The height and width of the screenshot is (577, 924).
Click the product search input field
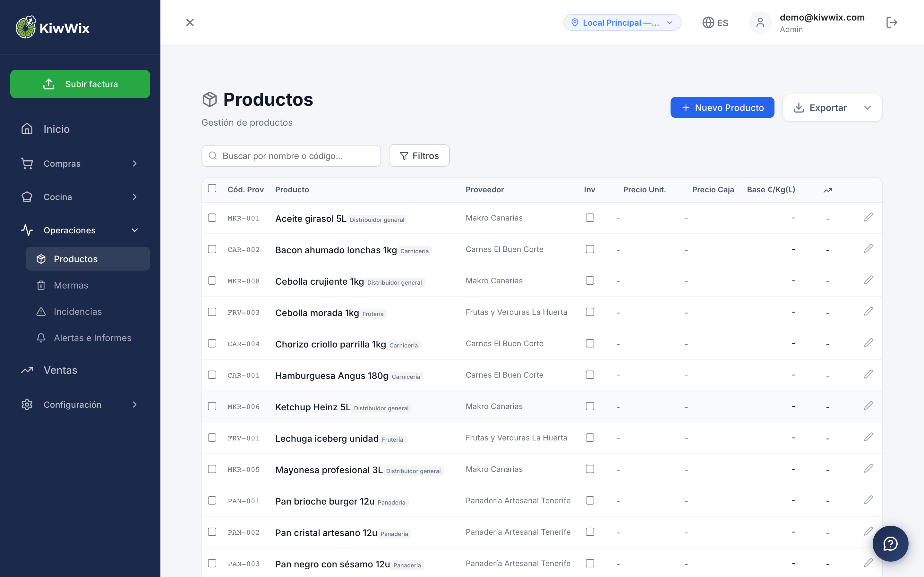point(291,155)
